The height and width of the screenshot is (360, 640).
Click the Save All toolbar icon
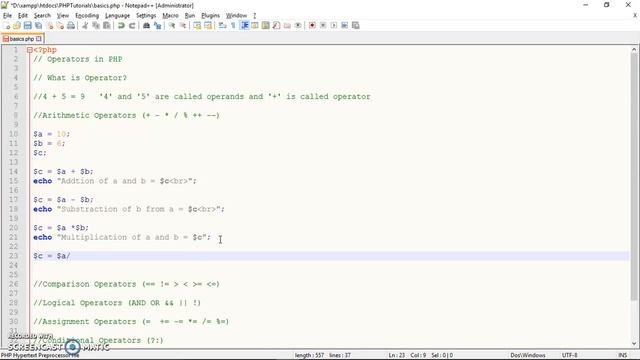coord(38,25)
